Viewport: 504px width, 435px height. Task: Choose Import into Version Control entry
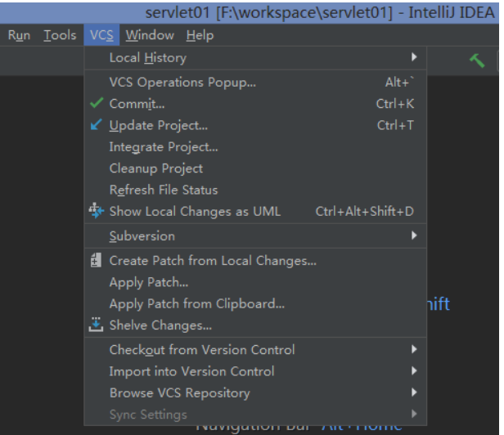255,371
